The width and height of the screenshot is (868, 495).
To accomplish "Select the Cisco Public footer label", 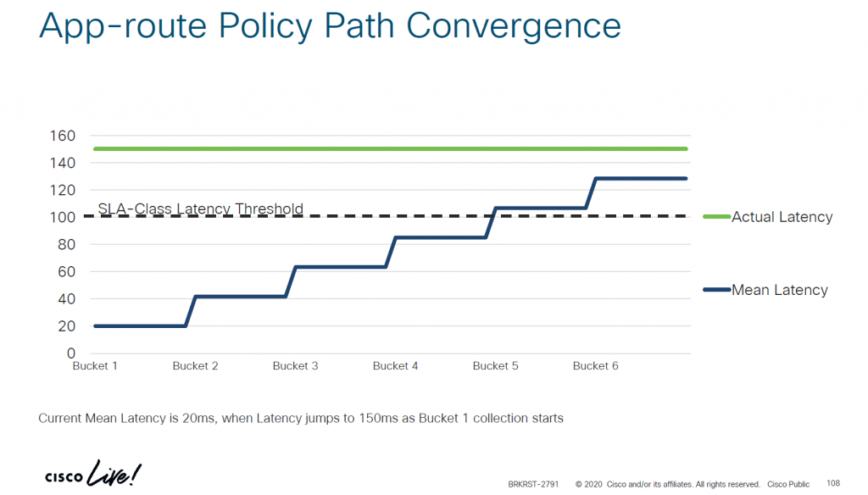I will click(x=788, y=484).
